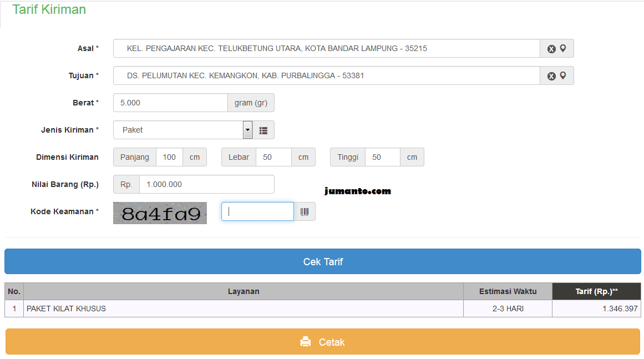Viewport: 644px width, 359px height.
Task: Click row number 1 cell
Action: tap(14, 309)
